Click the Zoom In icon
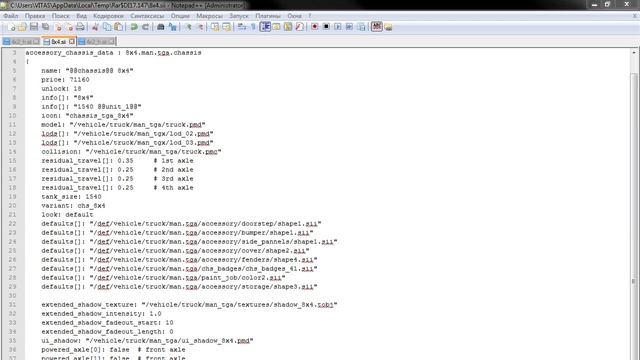The width and height of the screenshot is (640, 360). coord(188,27)
